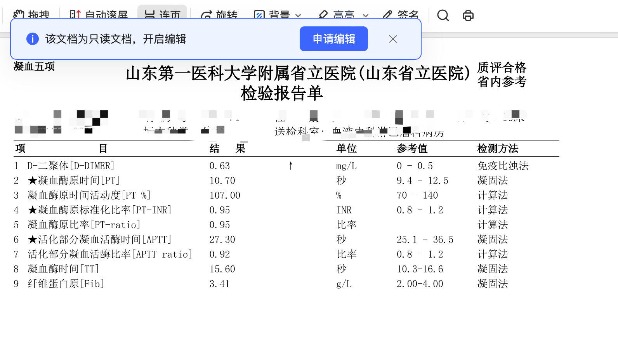Click the 凝血五项 label
Viewport: 618px width, 364px height.
point(34,66)
